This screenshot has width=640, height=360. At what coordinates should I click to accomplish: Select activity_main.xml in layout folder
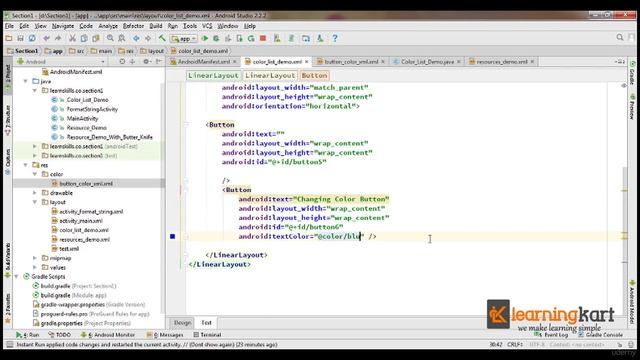[x=81, y=221]
